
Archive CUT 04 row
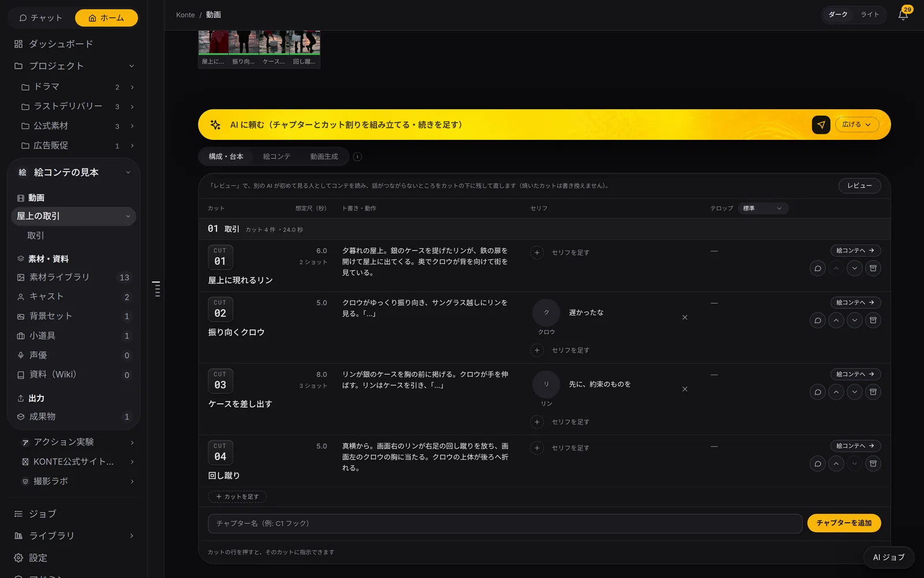pyautogui.click(x=873, y=464)
